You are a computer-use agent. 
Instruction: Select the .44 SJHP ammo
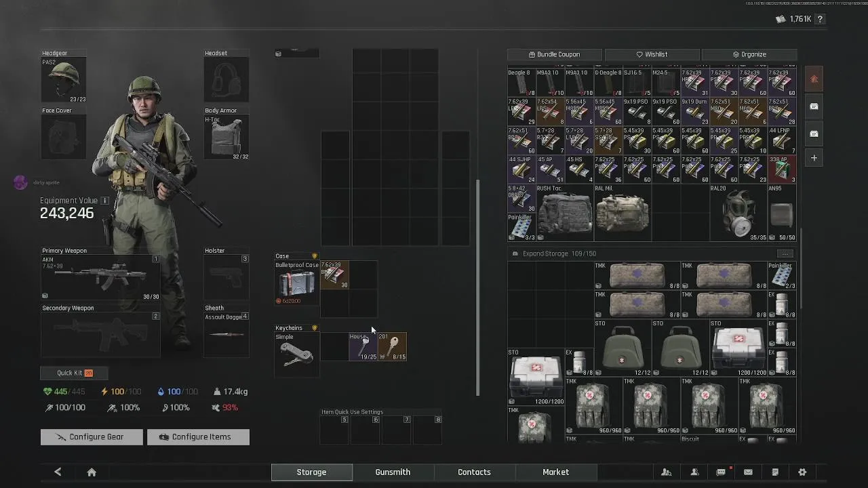521,169
